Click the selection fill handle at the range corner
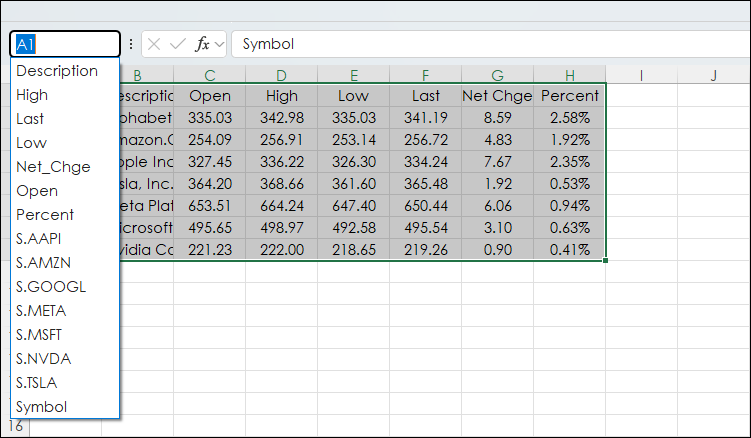The image size is (751, 438). click(x=606, y=261)
